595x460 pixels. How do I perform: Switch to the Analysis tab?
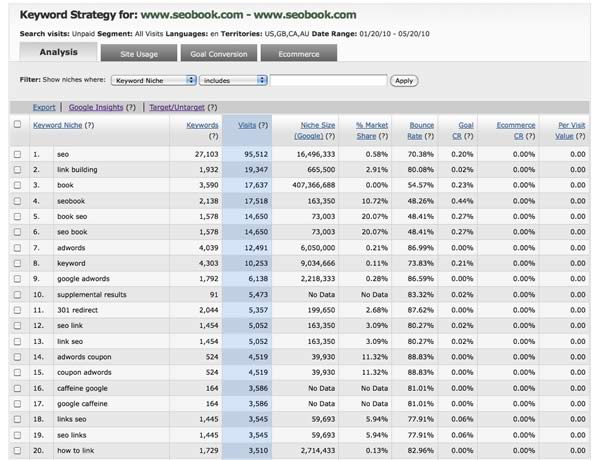pos(58,52)
